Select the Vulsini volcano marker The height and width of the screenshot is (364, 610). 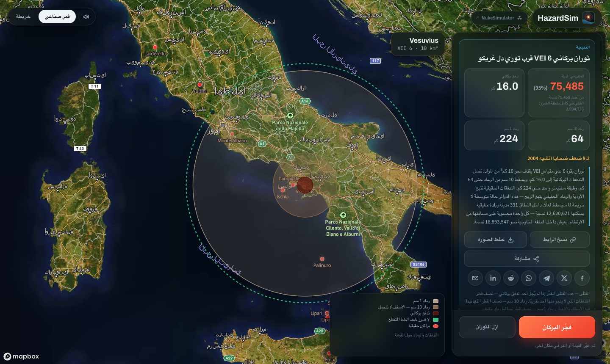200,85
